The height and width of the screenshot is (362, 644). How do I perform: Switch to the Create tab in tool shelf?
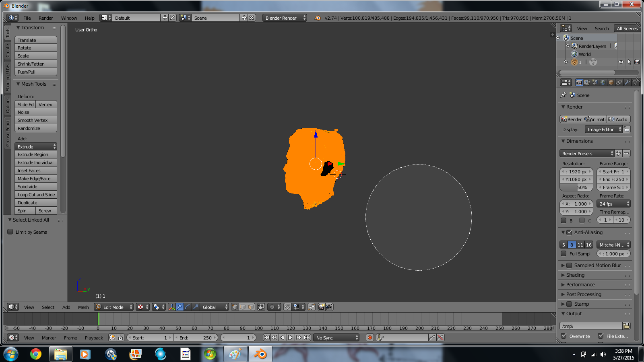pyautogui.click(x=7, y=51)
